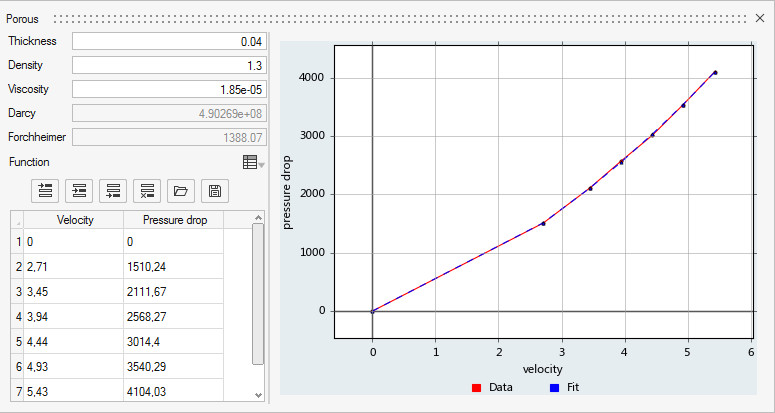Select the pressure drop cell 3014,4
Image resolution: width=775 pixels, height=413 pixels.
[173, 342]
